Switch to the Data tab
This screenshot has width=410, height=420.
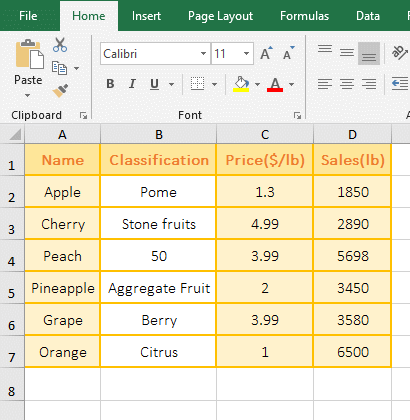(x=368, y=16)
